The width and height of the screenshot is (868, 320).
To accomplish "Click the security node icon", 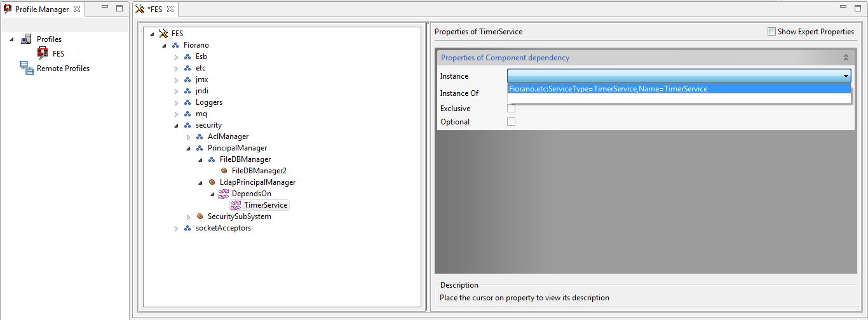I will 187,125.
